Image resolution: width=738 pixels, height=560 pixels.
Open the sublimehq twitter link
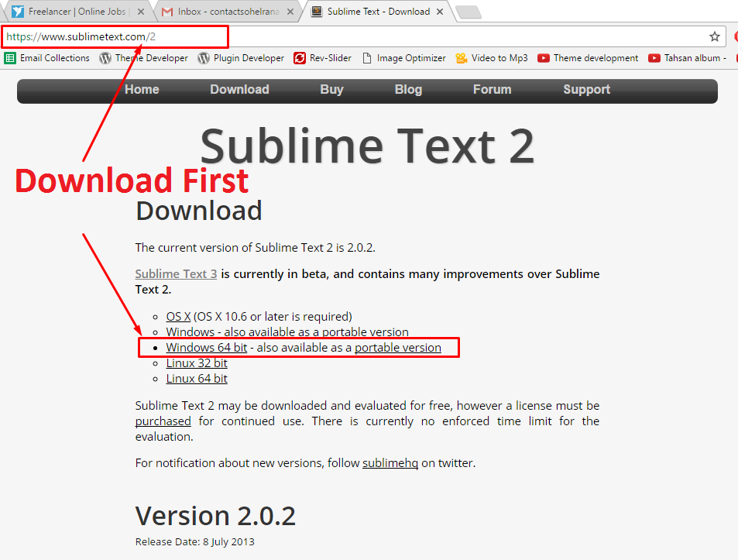(390, 463)
